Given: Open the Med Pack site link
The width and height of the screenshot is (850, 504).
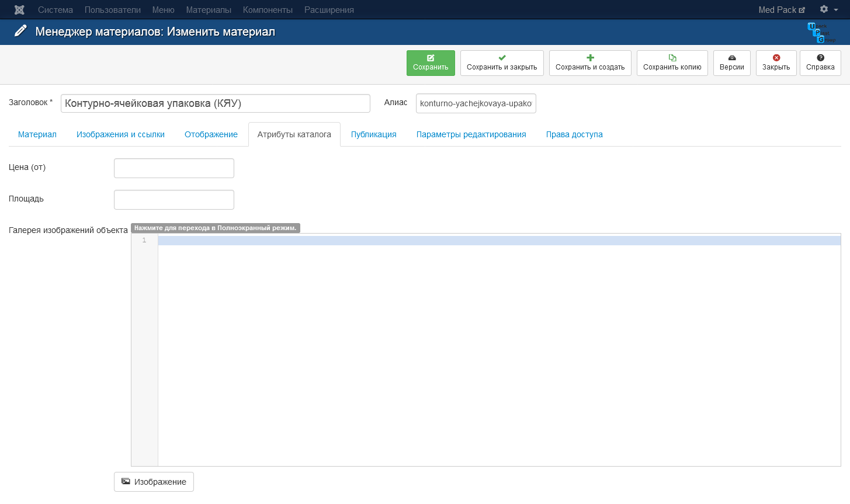Looking at the screenshot, I should click(782, 10).
